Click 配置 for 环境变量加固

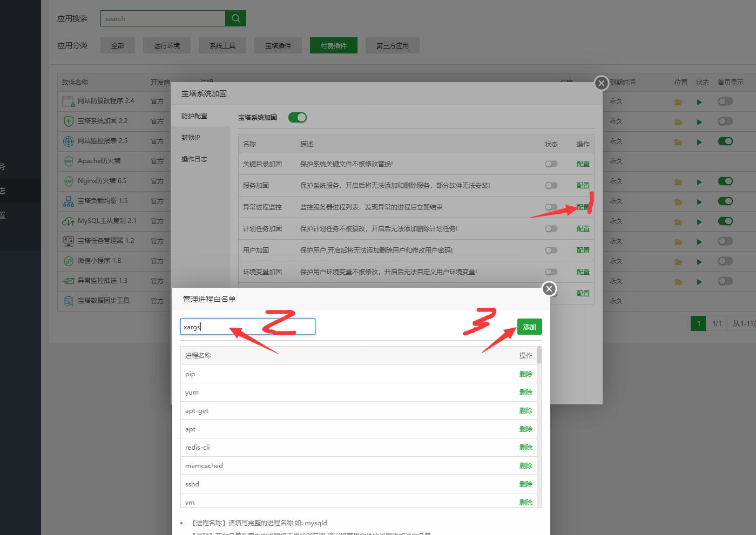(583, 272)
